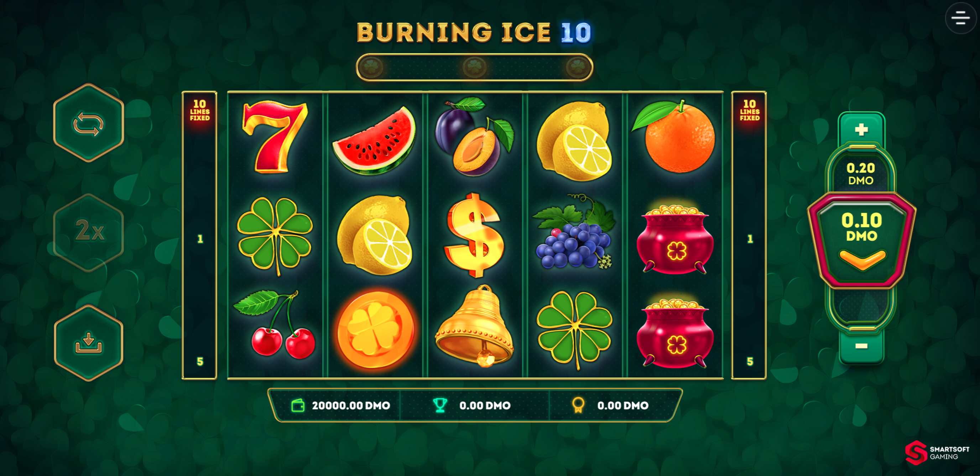Click the gold award ribbon icon
This screenshot has width=980, height=476.
pyautogui.click(x=578, y=405)
